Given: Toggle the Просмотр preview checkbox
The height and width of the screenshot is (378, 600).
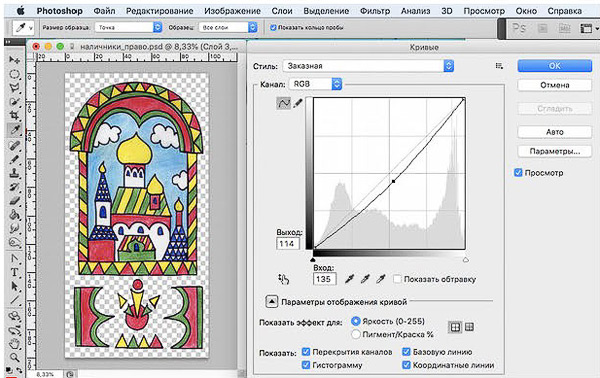Looking at the screenshot, I should click(518, 173).
